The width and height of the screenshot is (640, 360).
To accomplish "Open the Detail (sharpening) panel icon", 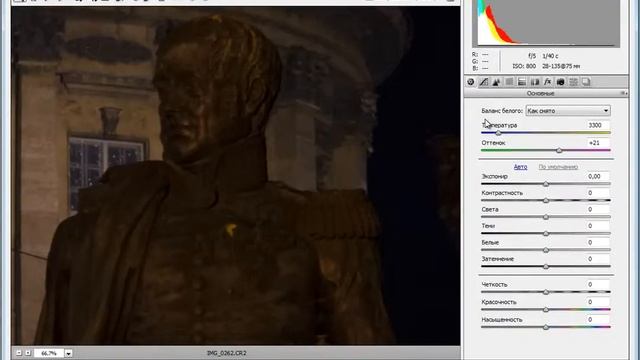I will 496,82.
